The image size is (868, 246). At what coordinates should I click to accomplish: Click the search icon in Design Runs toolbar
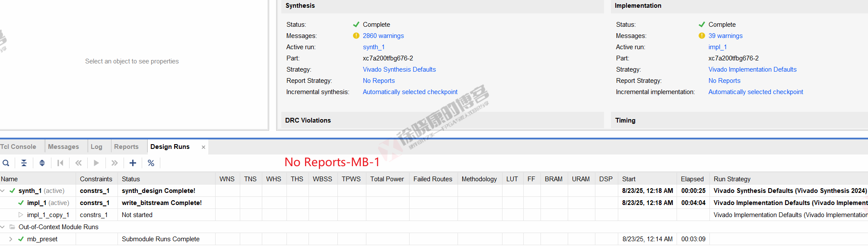[6, 163]
